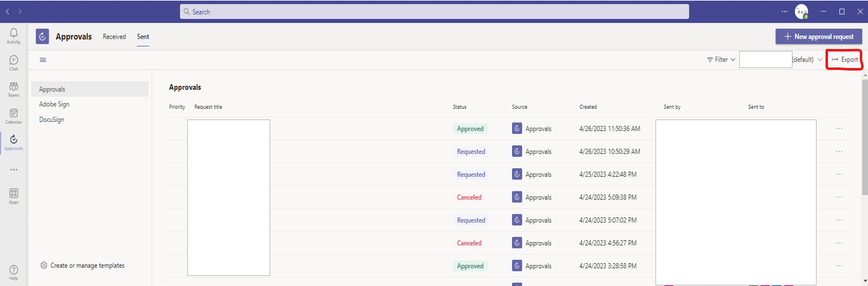Screen dimensions: 868x286
Task: Click Approvals source icon on 4:22:48 PM row
Action: point(517,174)
